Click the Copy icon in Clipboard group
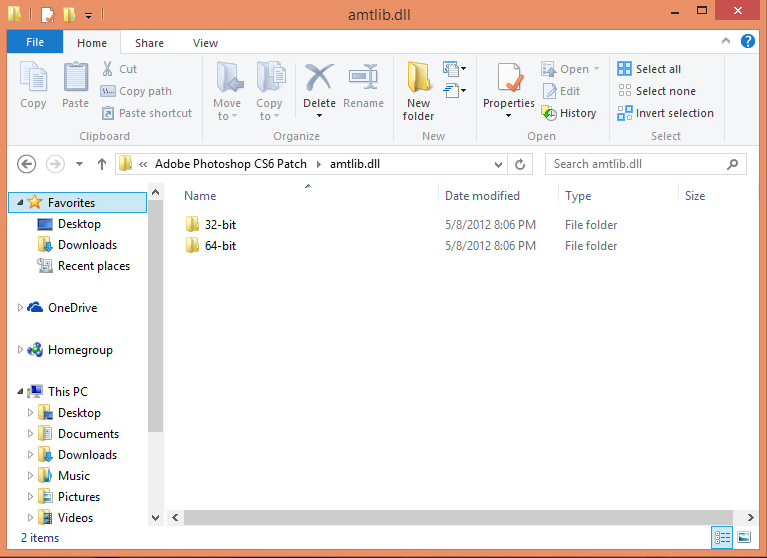Viewport: 767px width, 558px height. tap(33, 77)
